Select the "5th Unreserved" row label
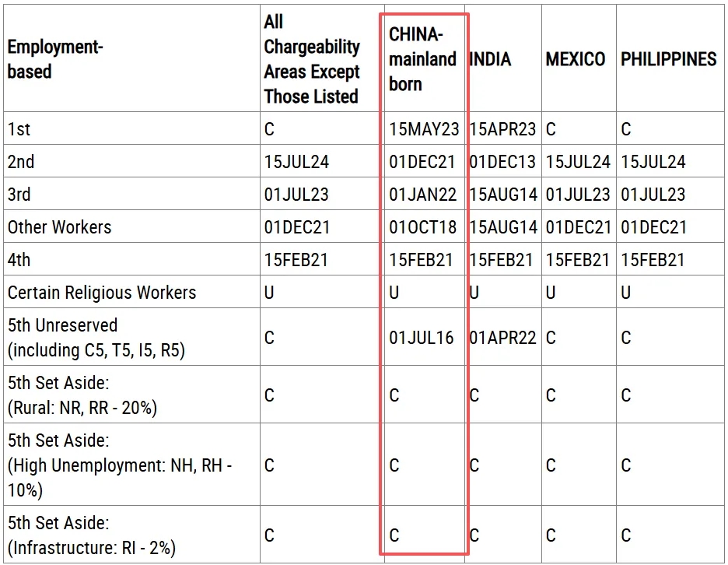Image resolution: width=728 pixels, height=565 pixels. (x=62, y=325)
